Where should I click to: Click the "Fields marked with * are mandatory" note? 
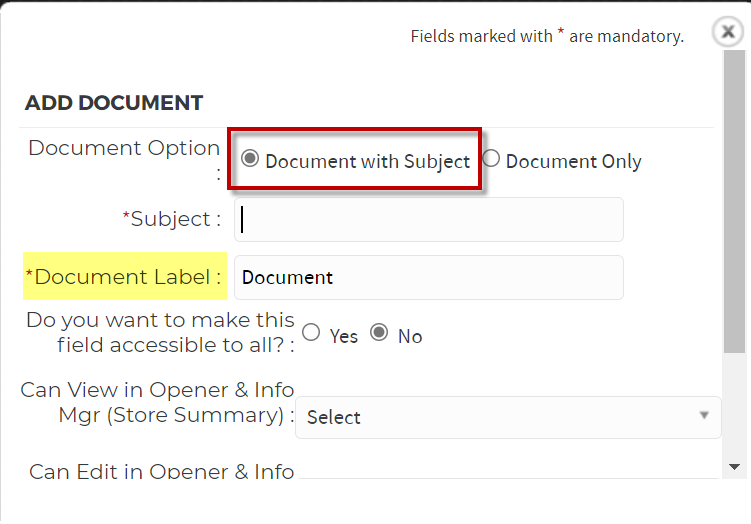click(547, 36)
